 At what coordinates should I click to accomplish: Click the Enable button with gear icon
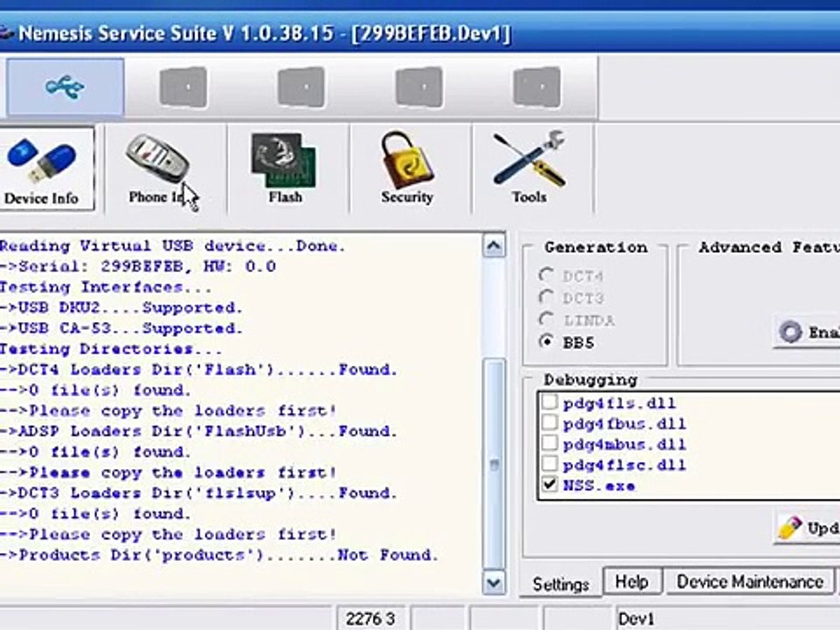pyautogui.click(x=808, y=332)
